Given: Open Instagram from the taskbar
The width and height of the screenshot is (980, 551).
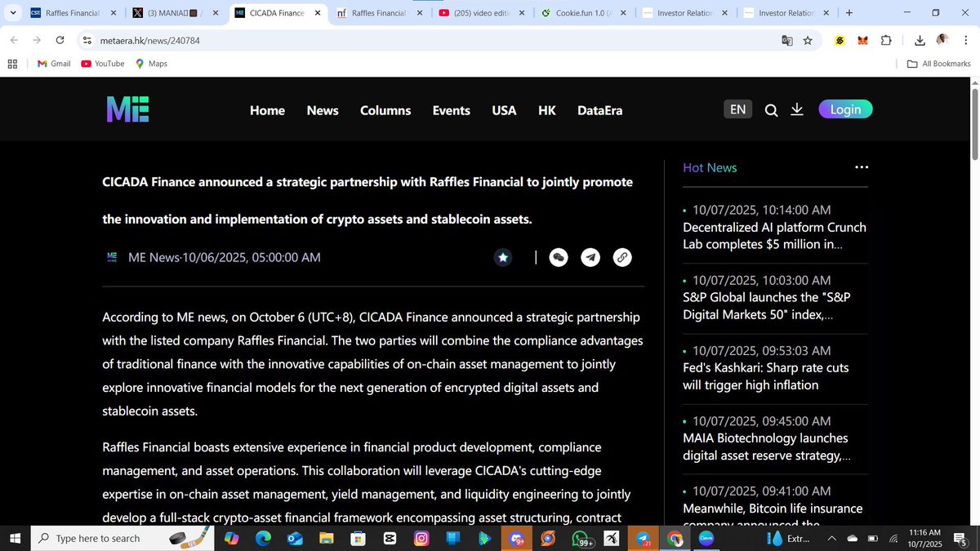Looking at the screenshot, I should click(x=421, y=539).
